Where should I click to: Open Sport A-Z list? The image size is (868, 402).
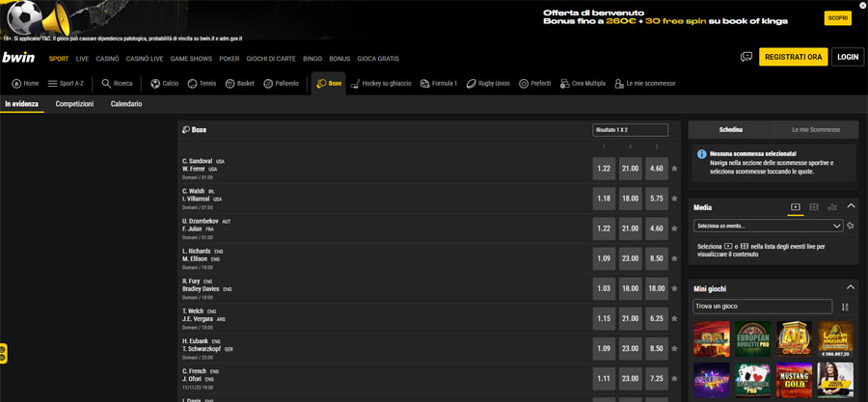click(66, 84)
